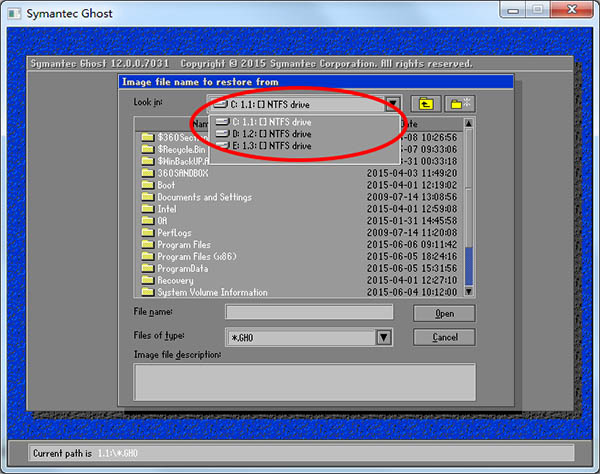Screen dimensions: 600x474
Task: Select the ProgramData folder icon
Action: coord(147,268)
